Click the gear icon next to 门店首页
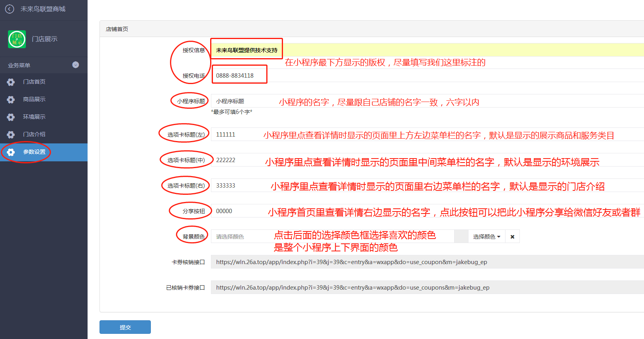The width and height of the screenshot is (644, 339). pos(11,82)
